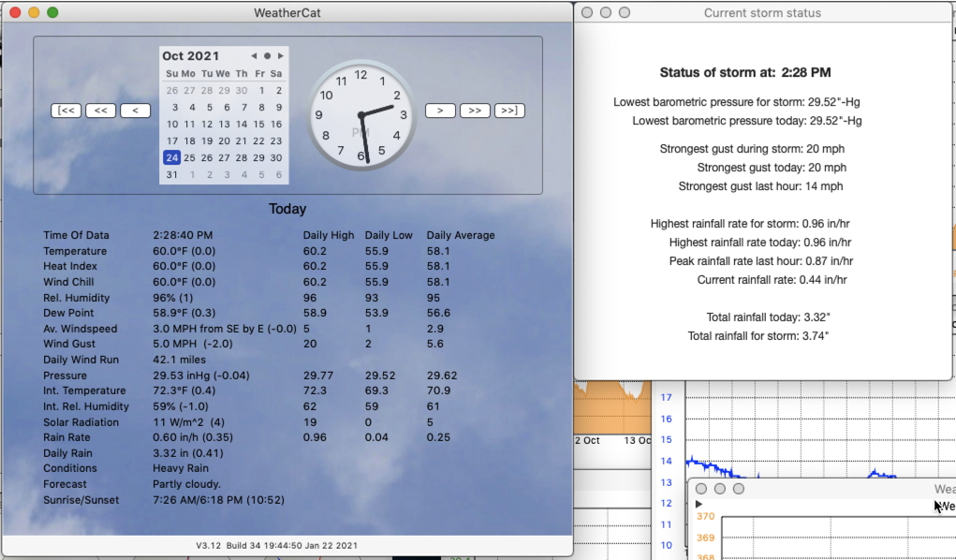The height and width of the screenshot is (560, 956).
Task: Click the Daily Low column header
Action: [389, 235]
